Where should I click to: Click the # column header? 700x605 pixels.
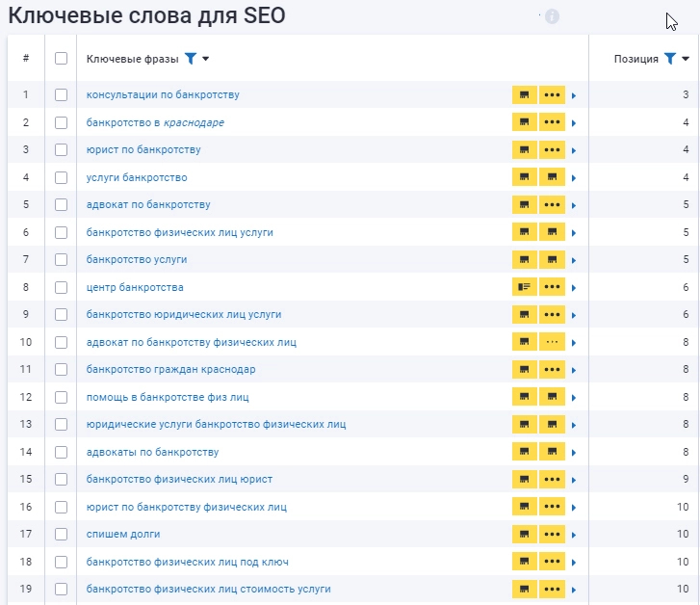coord(26,59)
